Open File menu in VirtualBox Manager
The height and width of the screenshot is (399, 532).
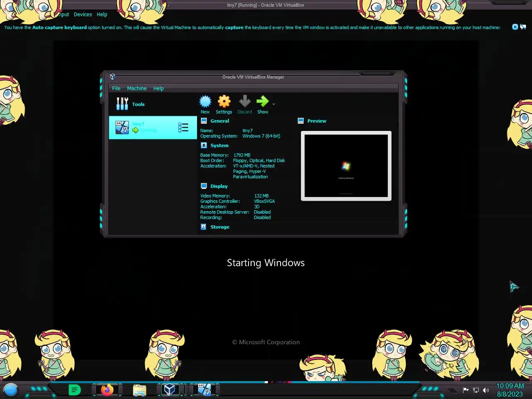tap(116, 89)
